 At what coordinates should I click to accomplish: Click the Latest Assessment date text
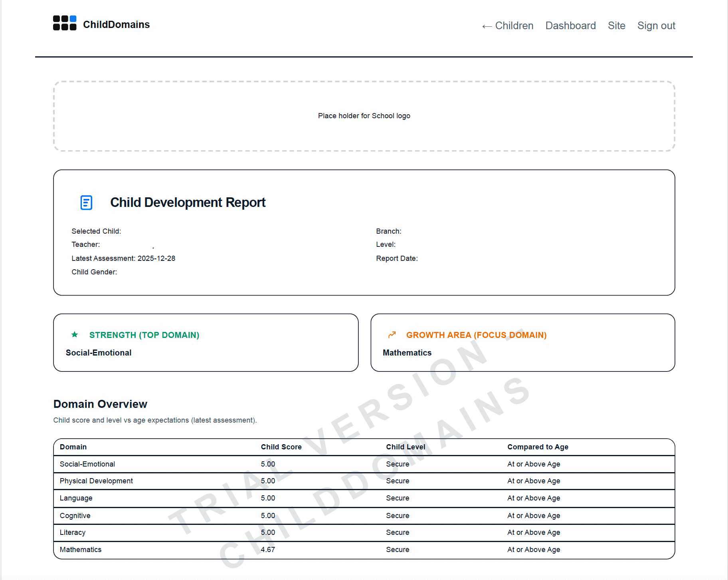[x=123, y=258]
